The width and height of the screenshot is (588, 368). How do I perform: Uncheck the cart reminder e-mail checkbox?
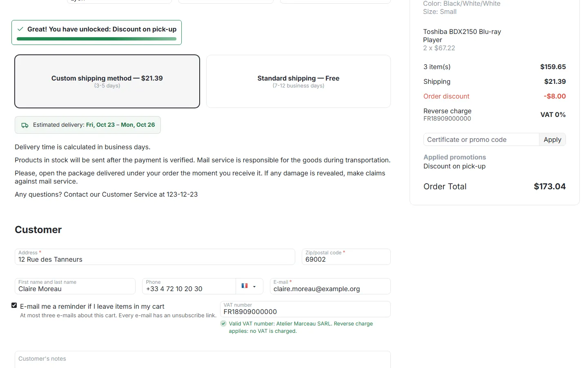14,305
